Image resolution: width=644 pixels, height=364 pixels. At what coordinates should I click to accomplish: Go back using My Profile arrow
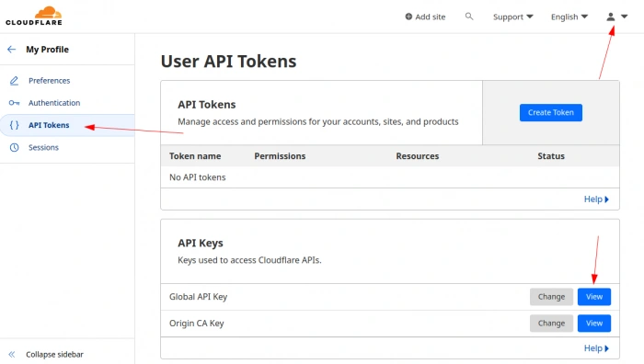click(x=11, y=50)
